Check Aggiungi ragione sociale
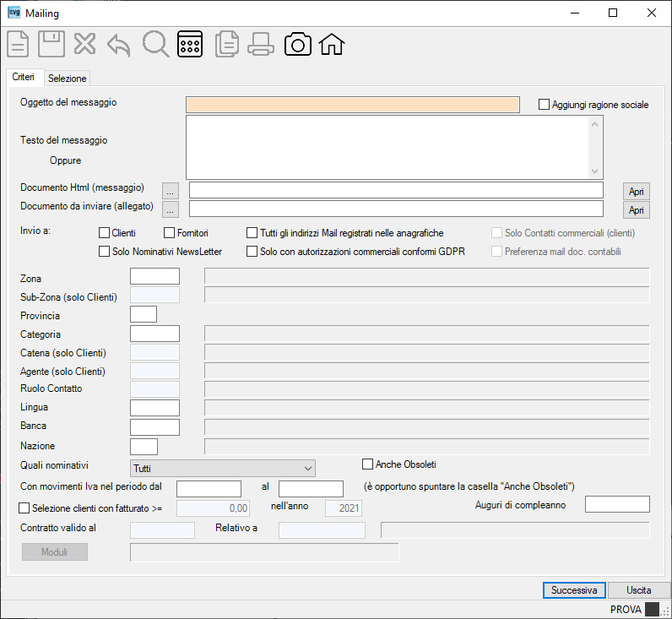The image size is (672, 619). point(544,104)
